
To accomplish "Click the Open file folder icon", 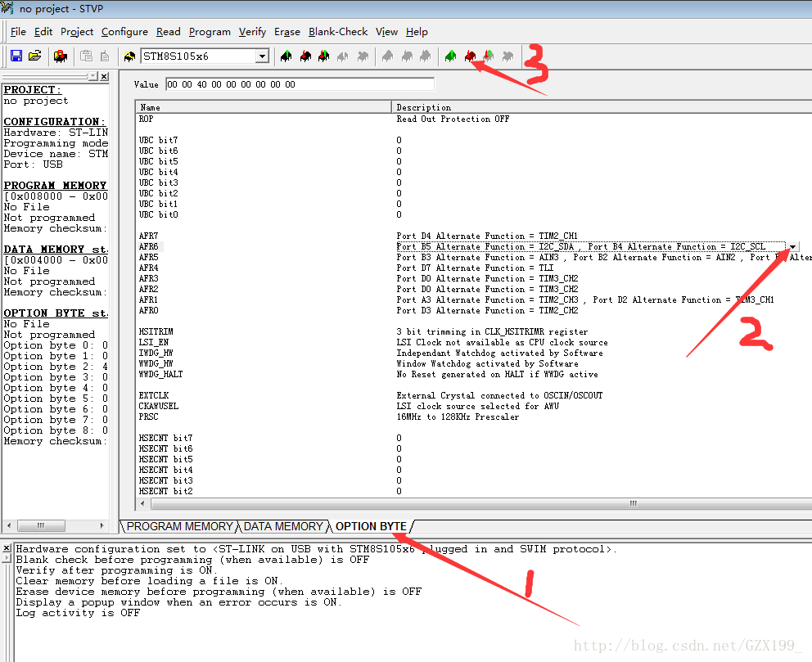I will (34, 56).
